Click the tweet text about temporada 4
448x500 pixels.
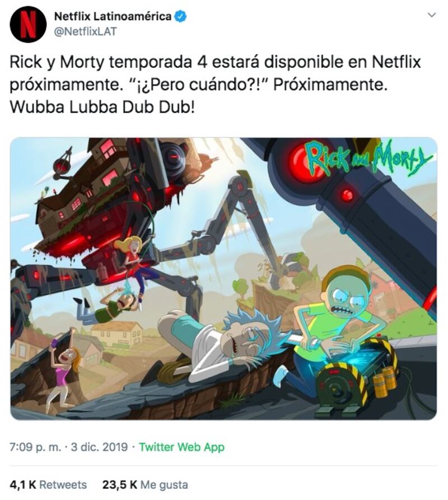coord(216,85)
